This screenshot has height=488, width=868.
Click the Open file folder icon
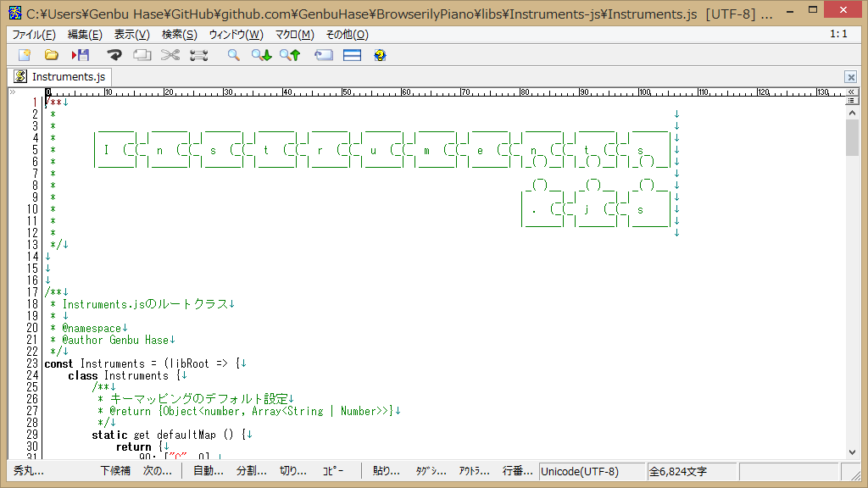pos(52,55)
